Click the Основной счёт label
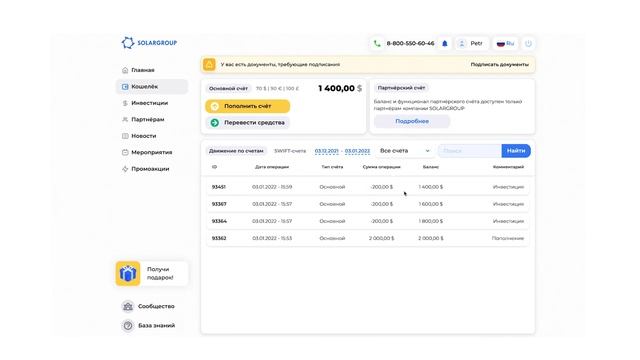 pos(228,89)
